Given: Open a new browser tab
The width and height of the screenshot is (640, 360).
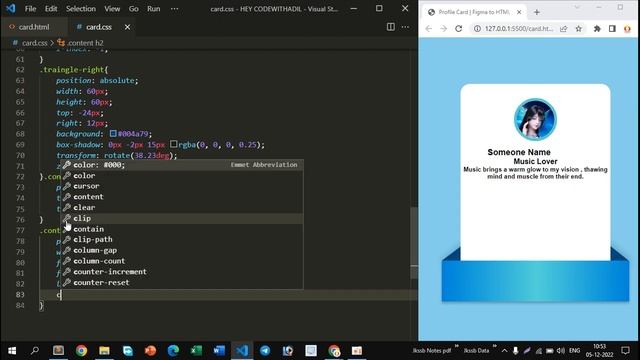Looking at the screenshot, I should click(537, 12).
